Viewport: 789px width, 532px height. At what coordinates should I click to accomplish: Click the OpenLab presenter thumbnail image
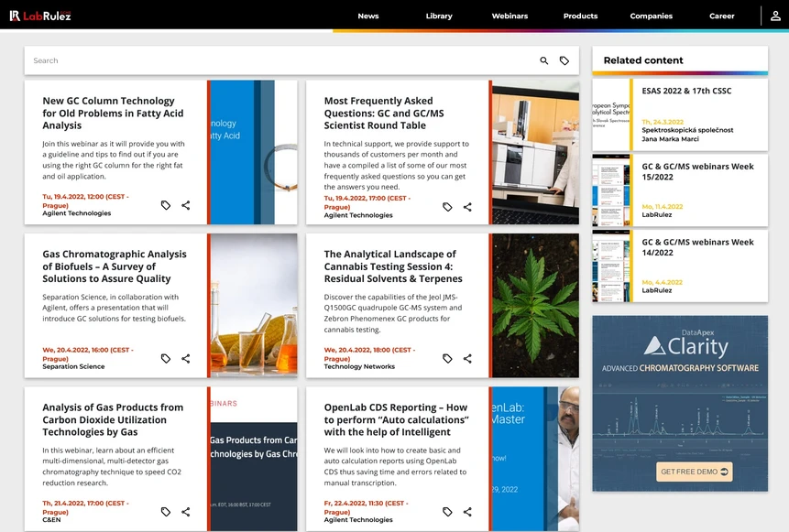tap(535, 459)
